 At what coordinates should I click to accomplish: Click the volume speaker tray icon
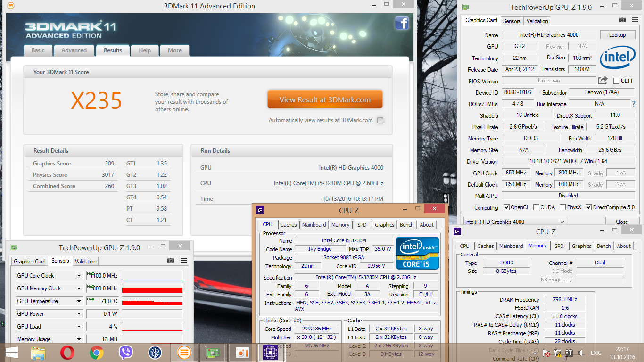580,353
